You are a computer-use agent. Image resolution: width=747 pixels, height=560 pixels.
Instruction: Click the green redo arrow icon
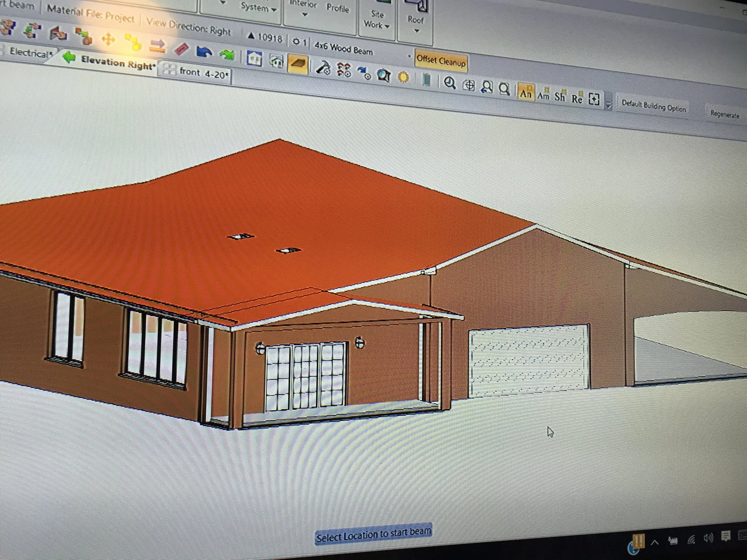pyautogui.click(x=226, y=54)
